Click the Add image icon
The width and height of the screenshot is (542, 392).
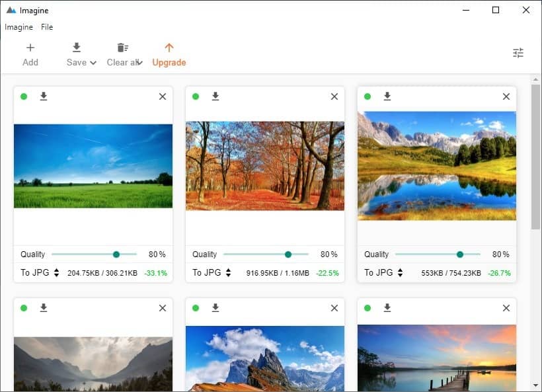coord(30,47)
